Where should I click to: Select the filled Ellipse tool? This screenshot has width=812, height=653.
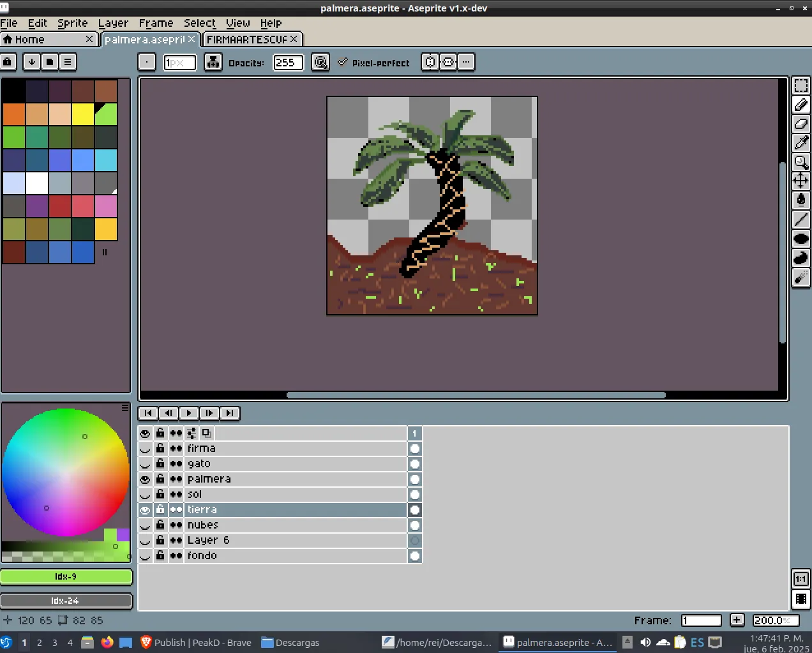tap(801, 239)
